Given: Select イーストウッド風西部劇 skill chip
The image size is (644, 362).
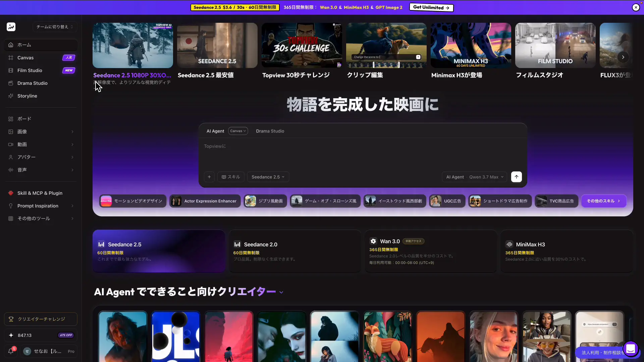Looking at the screenshot, I should click(395, 201).
